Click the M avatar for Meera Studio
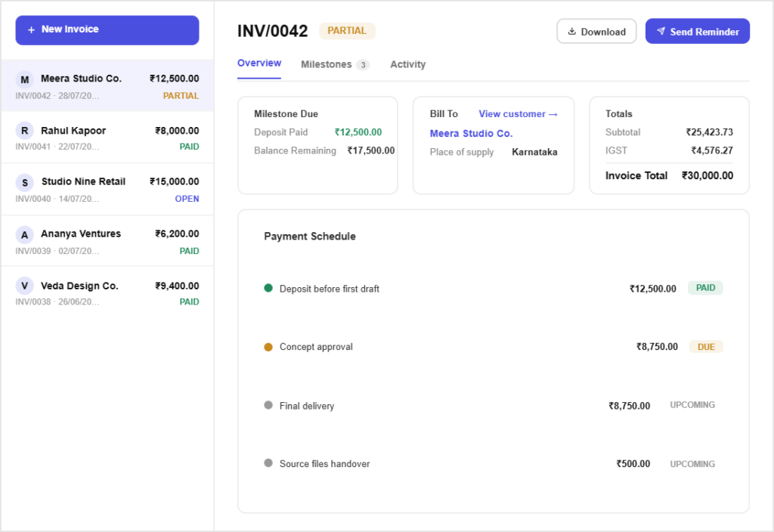 point(25,79)
